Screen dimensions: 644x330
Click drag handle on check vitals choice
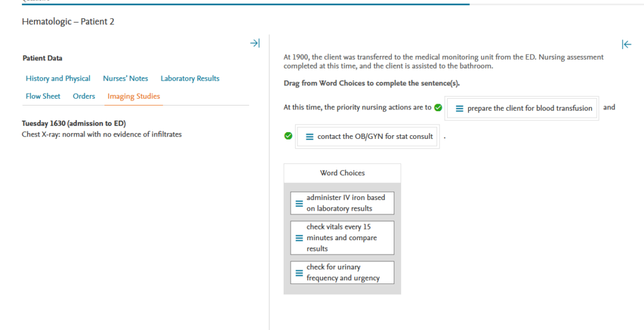[x=299, y=238]
